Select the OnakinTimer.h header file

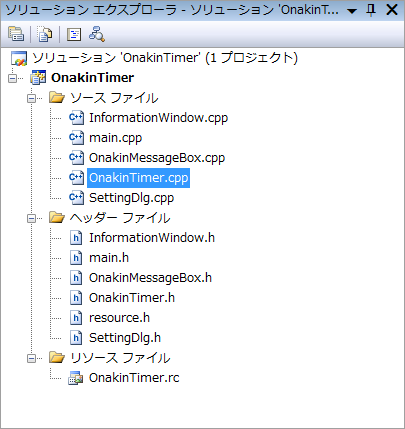132,298
